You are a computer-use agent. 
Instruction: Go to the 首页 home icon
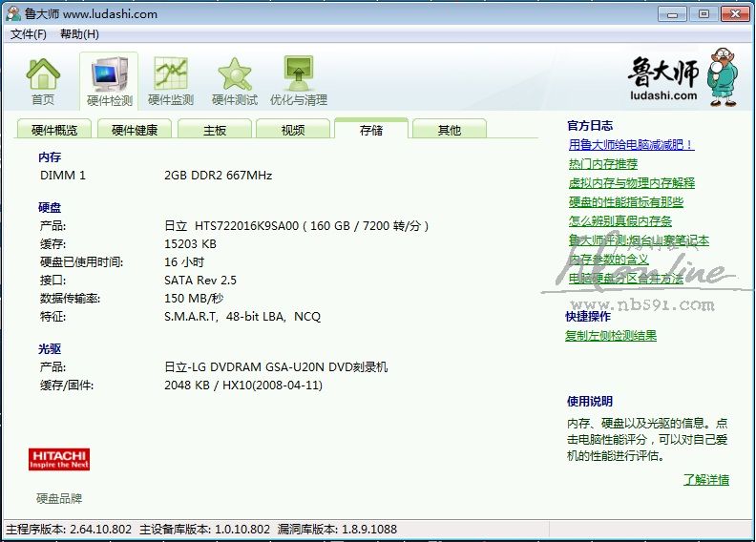point(43,81)
